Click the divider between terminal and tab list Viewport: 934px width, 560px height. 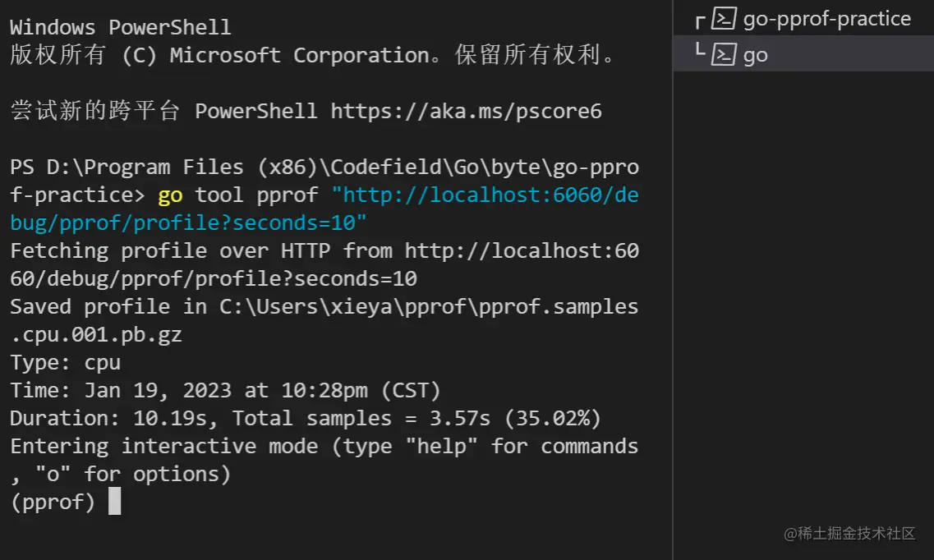pyautogui.click(x=673, y=279)
